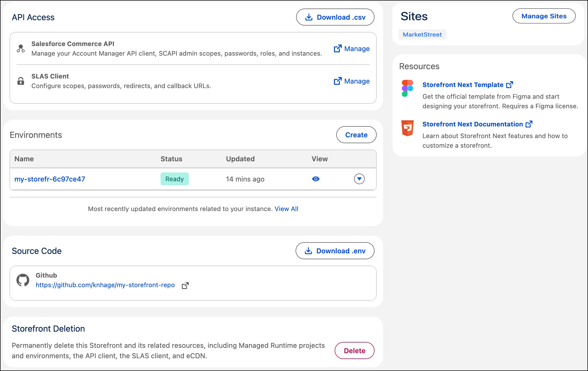
Task: Click the Environments heading
Action: click(36, 135)
